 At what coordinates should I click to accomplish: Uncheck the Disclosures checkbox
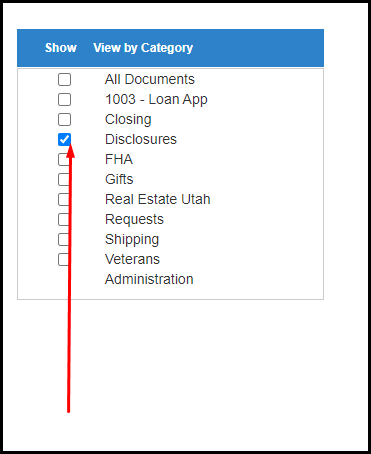(64, 139)
